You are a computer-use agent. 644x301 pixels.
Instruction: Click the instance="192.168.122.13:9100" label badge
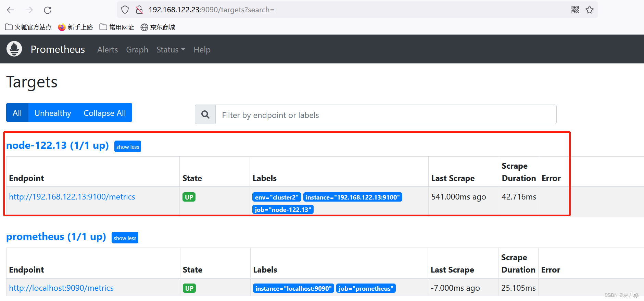point(353,197)
